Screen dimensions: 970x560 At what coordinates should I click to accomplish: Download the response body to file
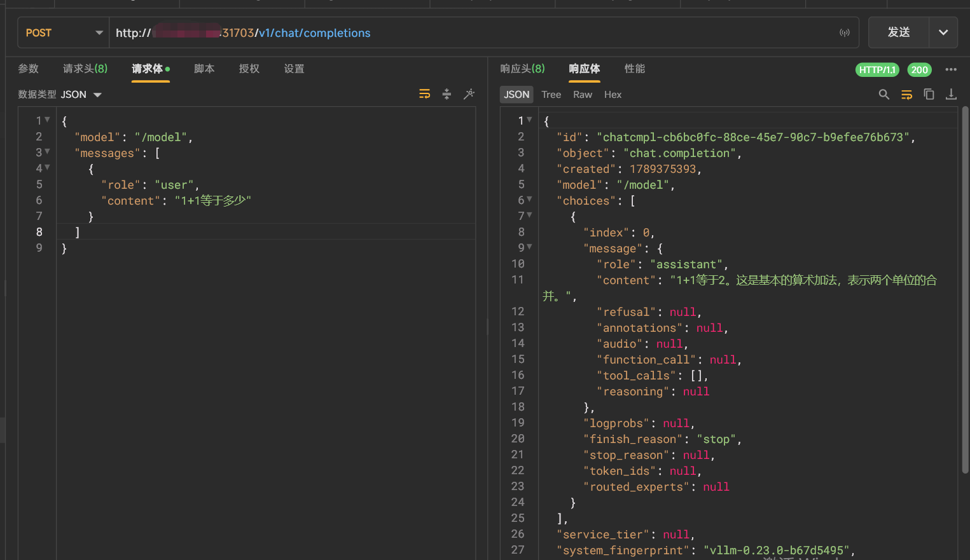coord(952,94)
